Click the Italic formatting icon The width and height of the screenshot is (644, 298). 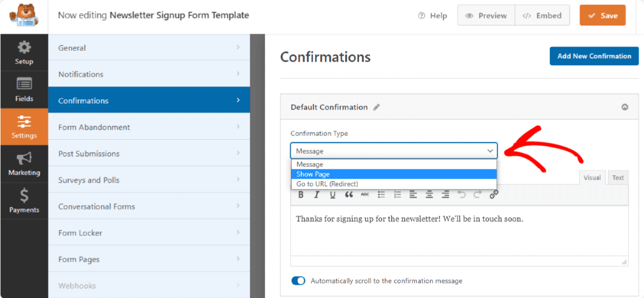pos(317,195)
